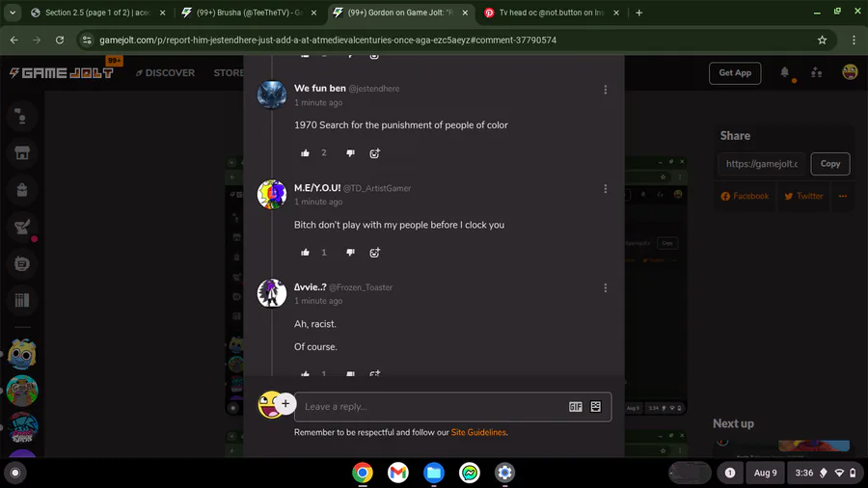This screenshot has height=488, width=868.
Task: Open options menu for M.E/Y.O.U! comment
Action: [x=605, y=189]
